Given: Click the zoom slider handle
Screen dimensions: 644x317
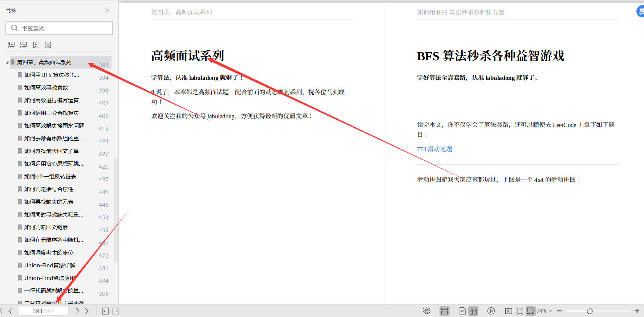Looking at the screenshot, I should pos(590,311).
